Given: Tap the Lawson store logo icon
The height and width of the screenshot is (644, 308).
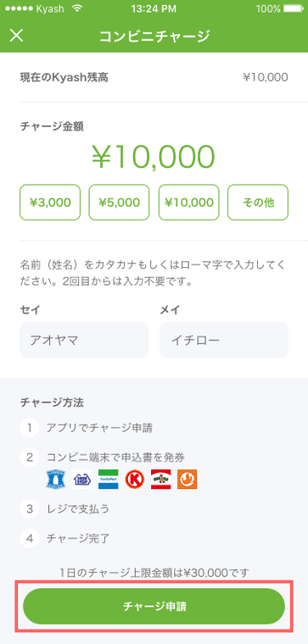Looking at the screenshot, I should coord(55,479).
